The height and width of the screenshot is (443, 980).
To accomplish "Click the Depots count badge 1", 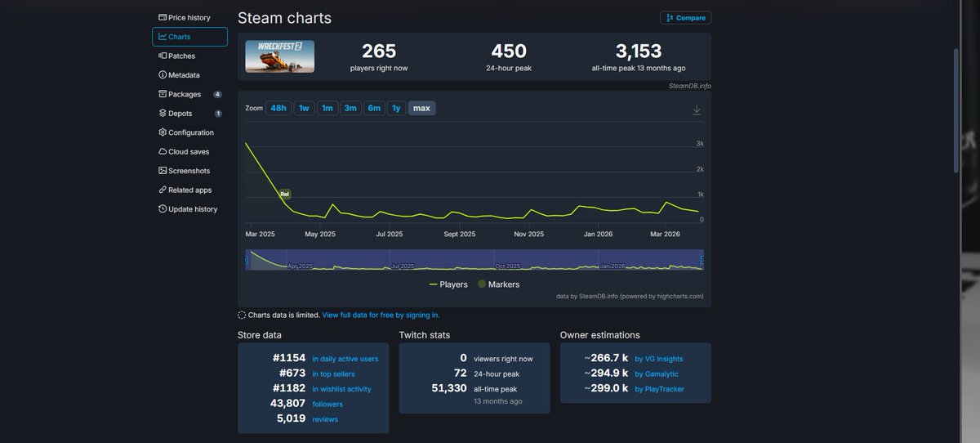I will (218, 114).
